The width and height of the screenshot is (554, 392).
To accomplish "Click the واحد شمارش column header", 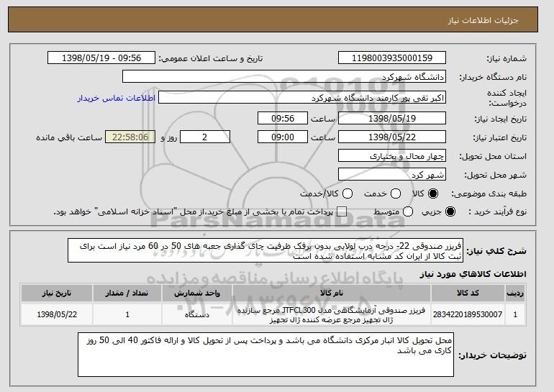I will tap(197, 293).
